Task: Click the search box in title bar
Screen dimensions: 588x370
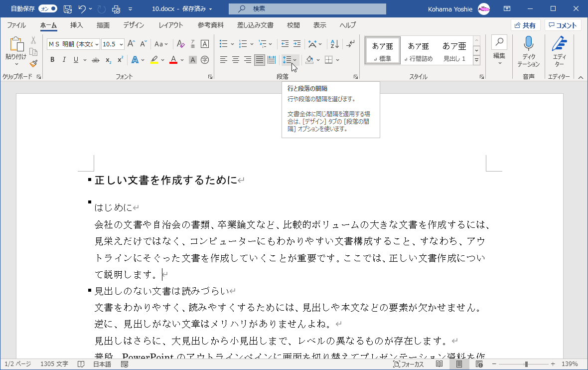Action: point(307,8)
